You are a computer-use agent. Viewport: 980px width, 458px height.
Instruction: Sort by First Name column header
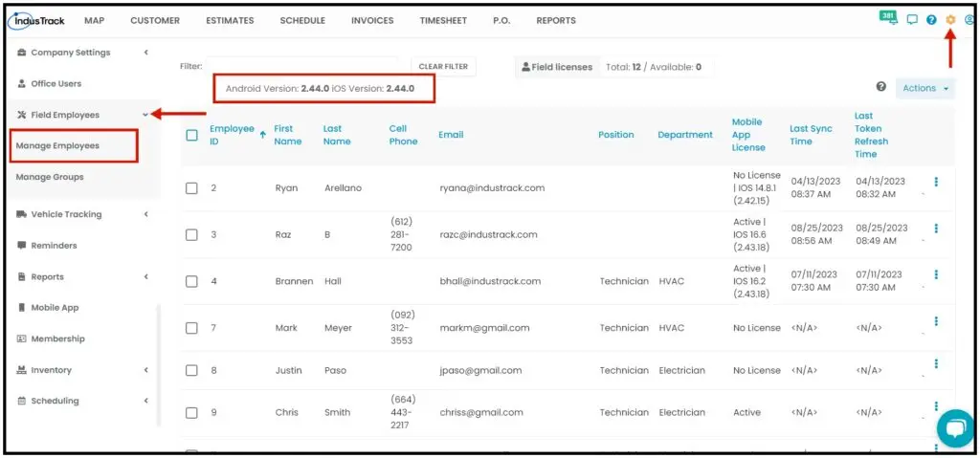click(287, 135)
